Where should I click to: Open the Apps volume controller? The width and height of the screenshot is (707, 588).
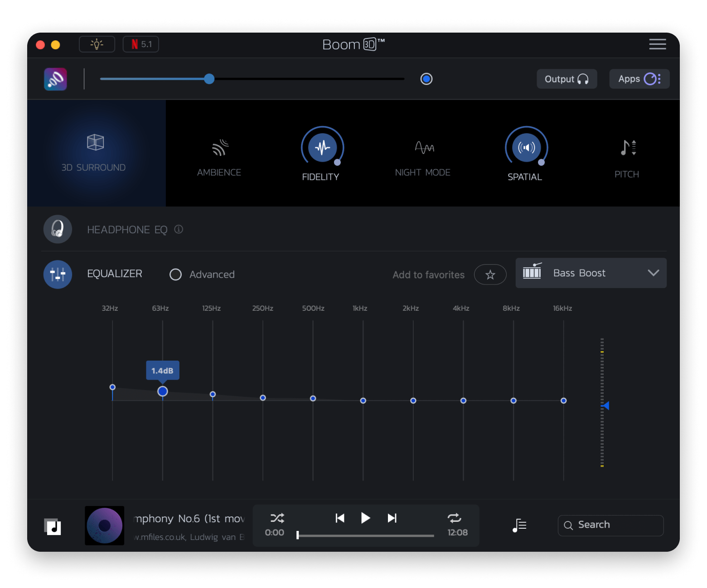tap(639, 79)
